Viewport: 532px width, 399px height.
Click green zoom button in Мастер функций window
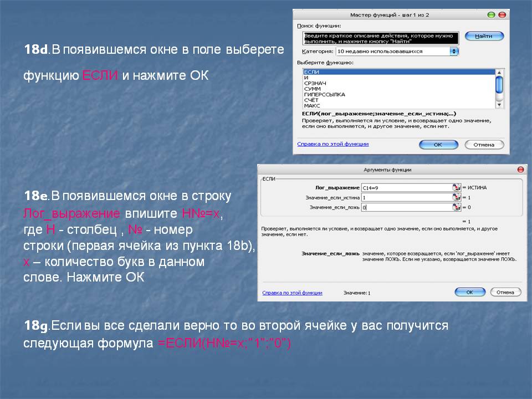point(491,15)
